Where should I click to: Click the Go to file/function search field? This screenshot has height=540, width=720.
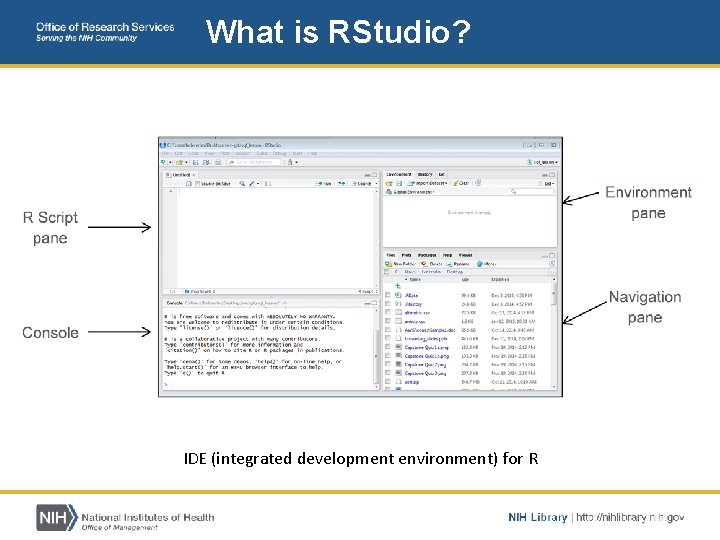point(254,162)
